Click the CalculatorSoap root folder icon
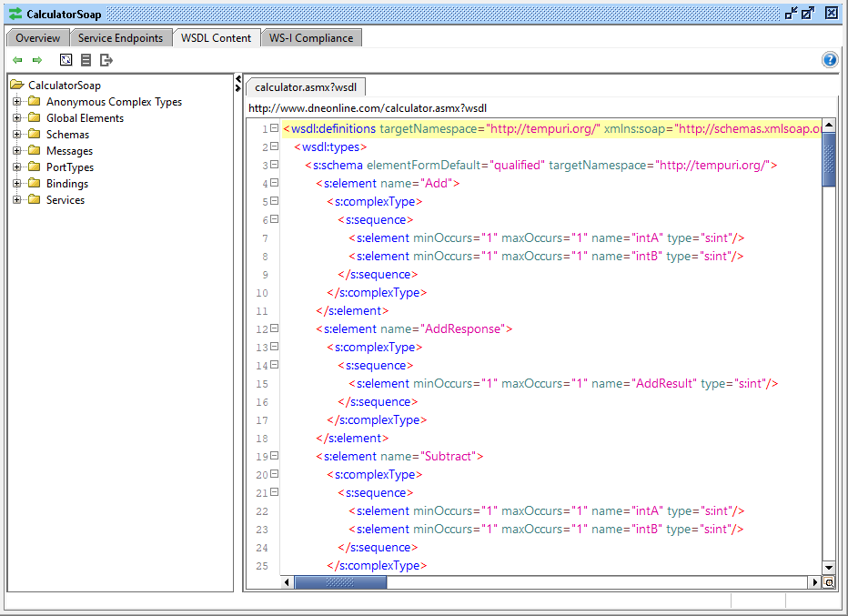The image size is (848, 616). point(17,86)
